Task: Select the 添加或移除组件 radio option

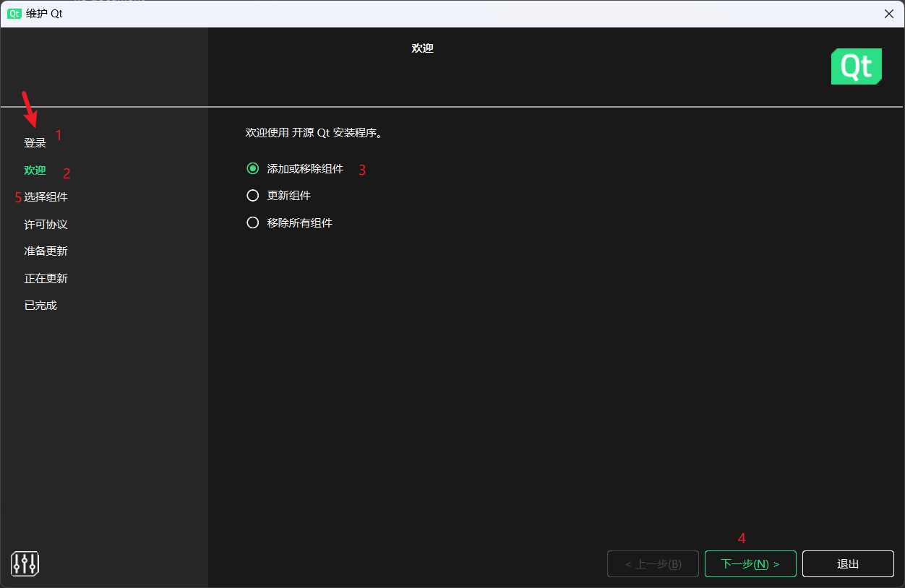Action: point(253,168)
